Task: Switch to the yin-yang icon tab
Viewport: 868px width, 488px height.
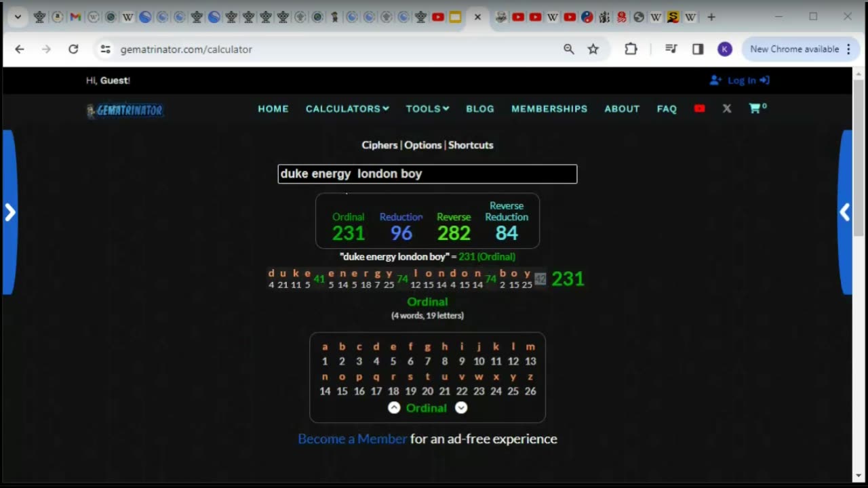Action: pyautogui.click(x=587, y=17)
